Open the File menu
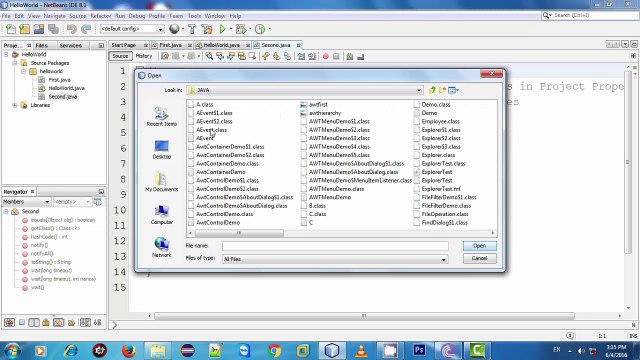 [6, 16]
